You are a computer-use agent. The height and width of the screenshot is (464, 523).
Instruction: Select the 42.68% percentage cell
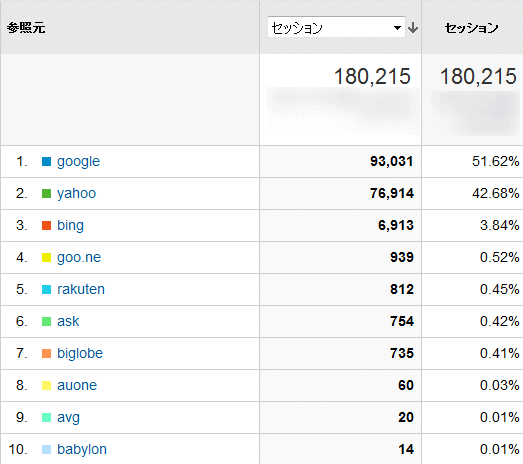click(x=496, y=193)
